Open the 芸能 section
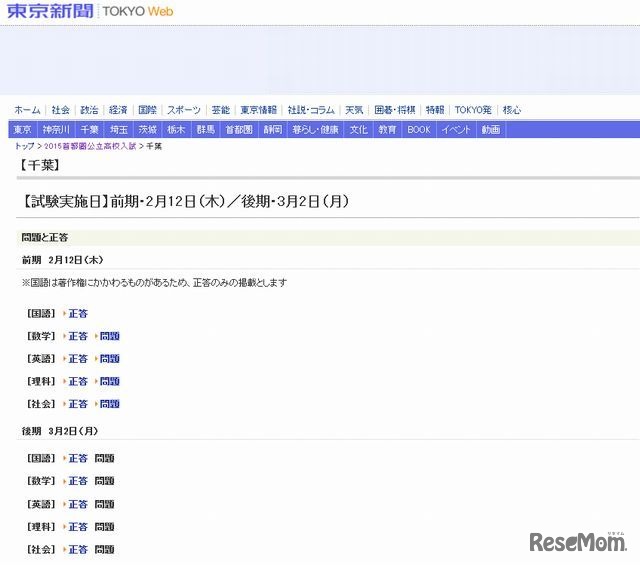Image resolution: width=640 pixels, height=565 pixels. pyautogui.click(x=220, y=110)
